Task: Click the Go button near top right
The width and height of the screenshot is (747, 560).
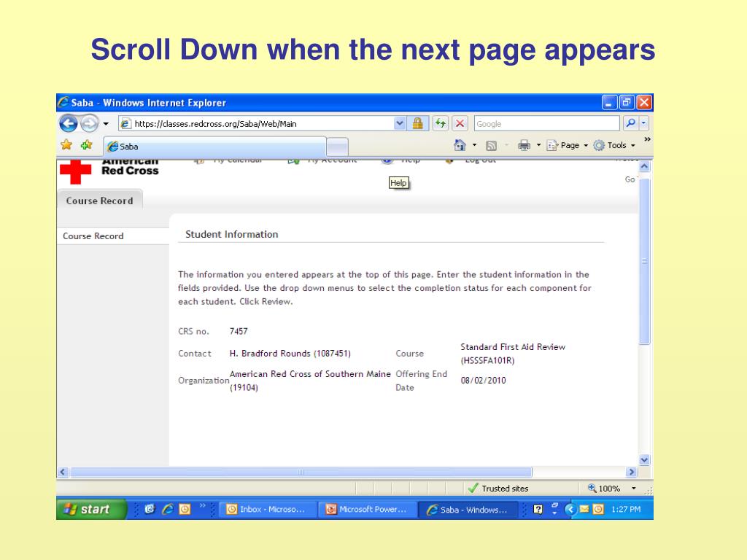Action: click(630, 179)
